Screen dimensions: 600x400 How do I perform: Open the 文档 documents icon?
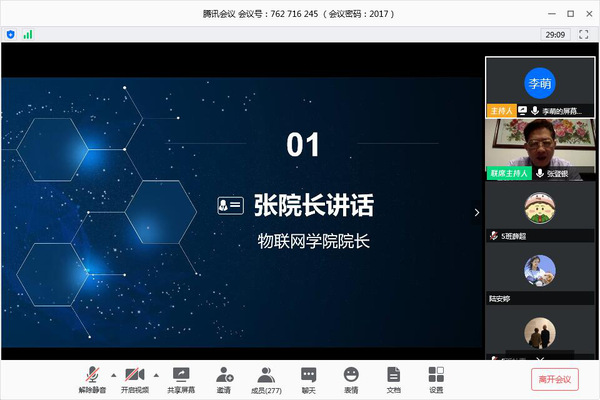click(393, 376)
